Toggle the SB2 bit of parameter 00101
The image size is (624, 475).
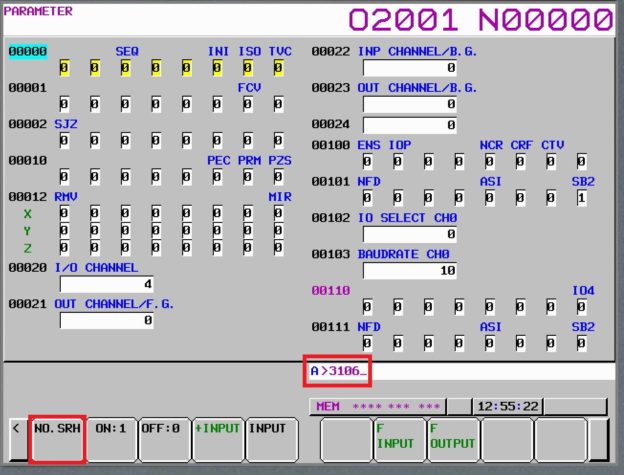coord(581,198)
